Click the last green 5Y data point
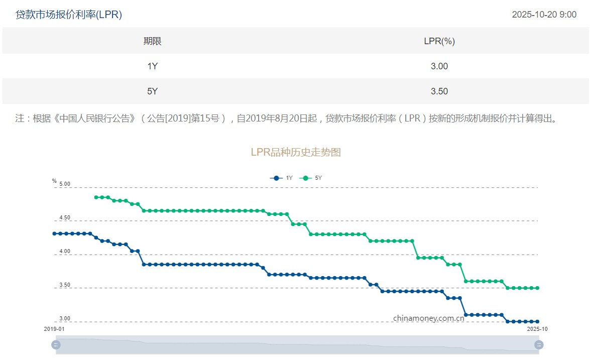590x364 pixels. [537, 288]
